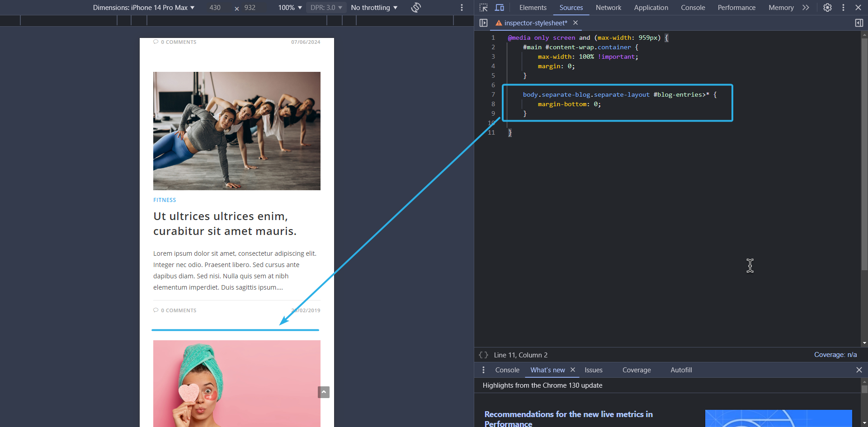The image size is (868, 427).
Task: Open Recommendations for the new live metrics link
Action: coord(569,419)
